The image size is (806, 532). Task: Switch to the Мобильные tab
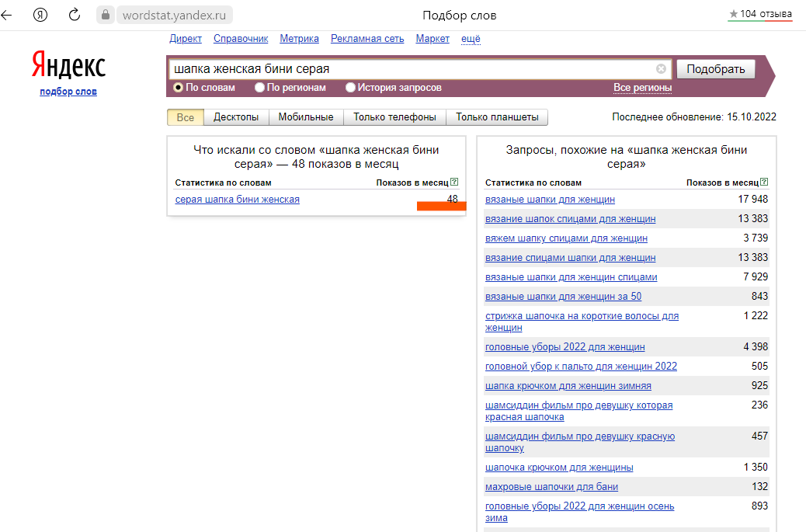pos(306,117)
